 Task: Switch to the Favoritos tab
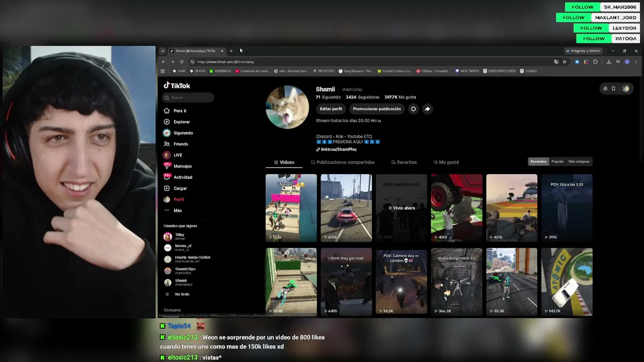click(404, 162)
